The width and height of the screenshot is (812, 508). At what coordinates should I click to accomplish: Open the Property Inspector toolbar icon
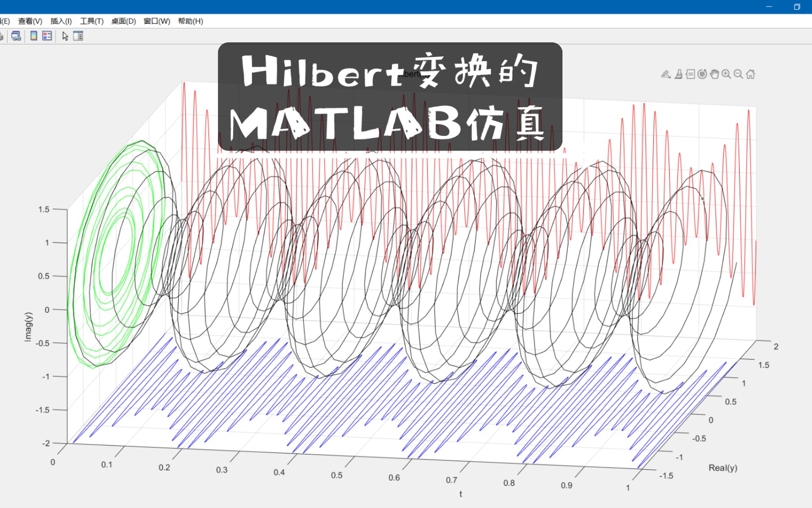click(x=78, y=36)
